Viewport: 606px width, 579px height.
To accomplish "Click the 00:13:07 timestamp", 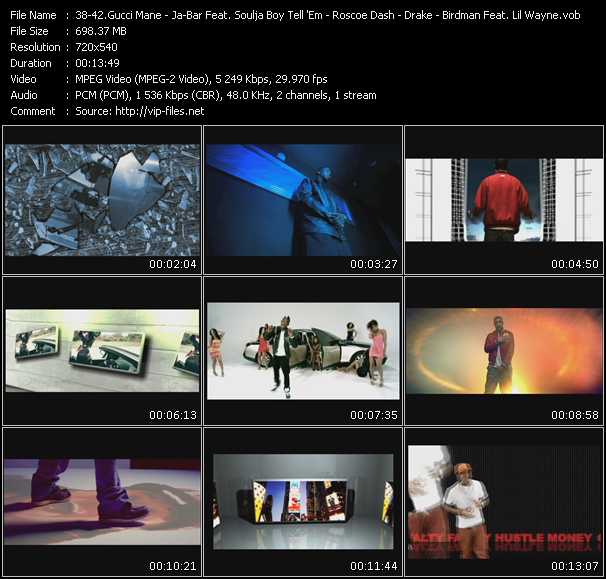I will [575, 566].
